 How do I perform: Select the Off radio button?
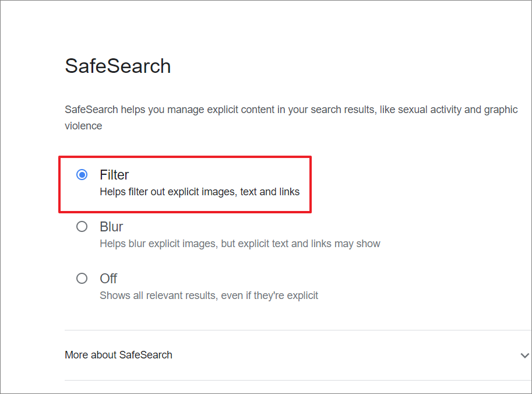pos(82,279)
